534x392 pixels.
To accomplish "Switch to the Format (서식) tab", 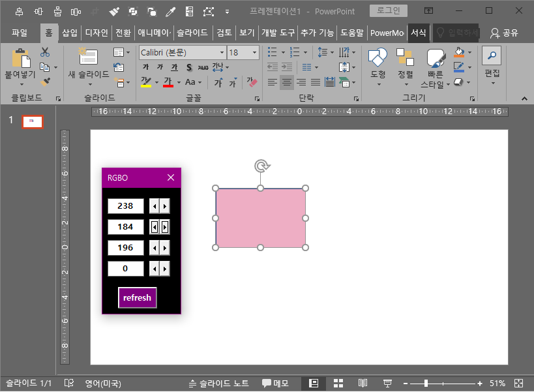I will click(x=418, y=33).
